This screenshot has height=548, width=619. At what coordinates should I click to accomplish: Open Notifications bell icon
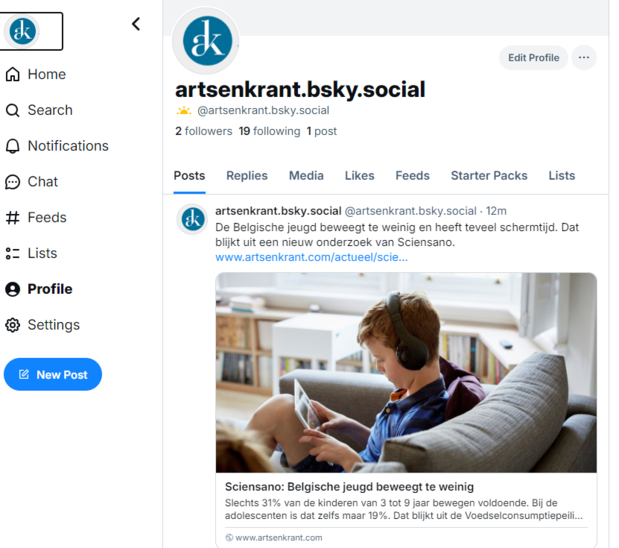point(13,146)
